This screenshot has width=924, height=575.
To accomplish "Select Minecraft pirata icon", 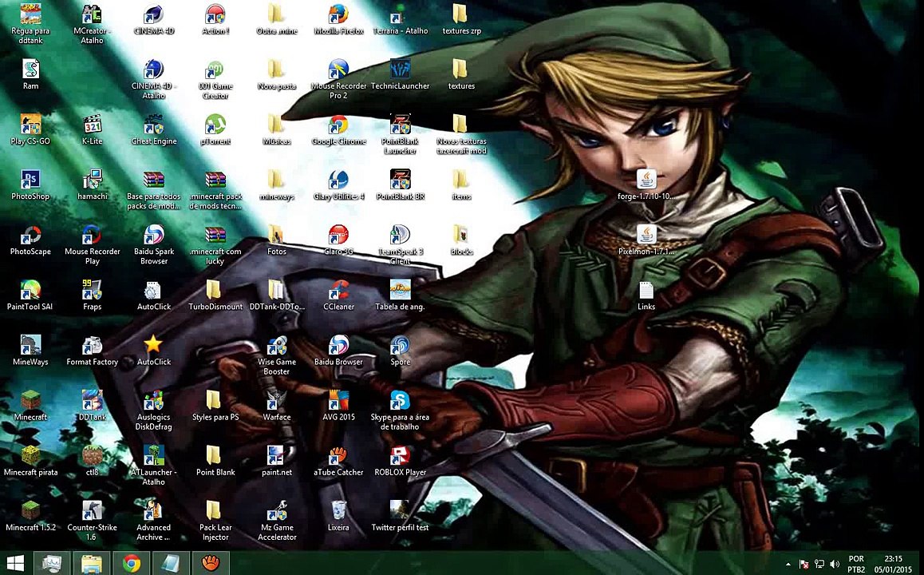I will pyautogui.click(x=30, y=455).
